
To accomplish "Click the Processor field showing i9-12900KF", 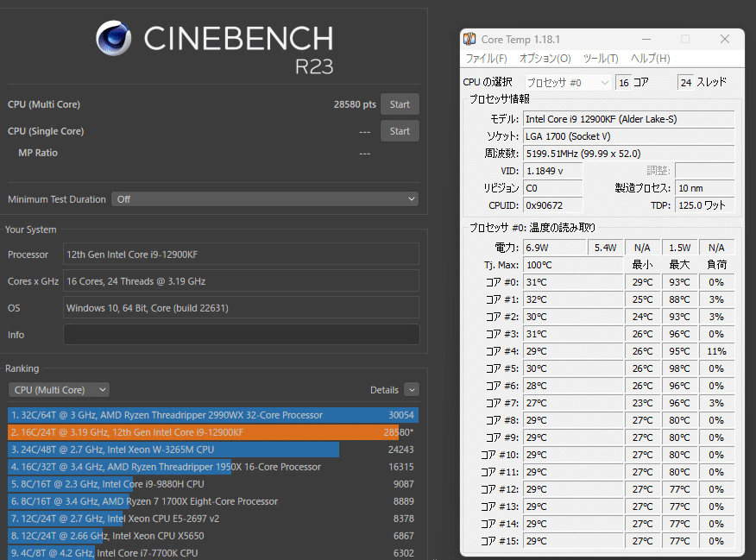I will pyautogui.click(x=241, y=255).
